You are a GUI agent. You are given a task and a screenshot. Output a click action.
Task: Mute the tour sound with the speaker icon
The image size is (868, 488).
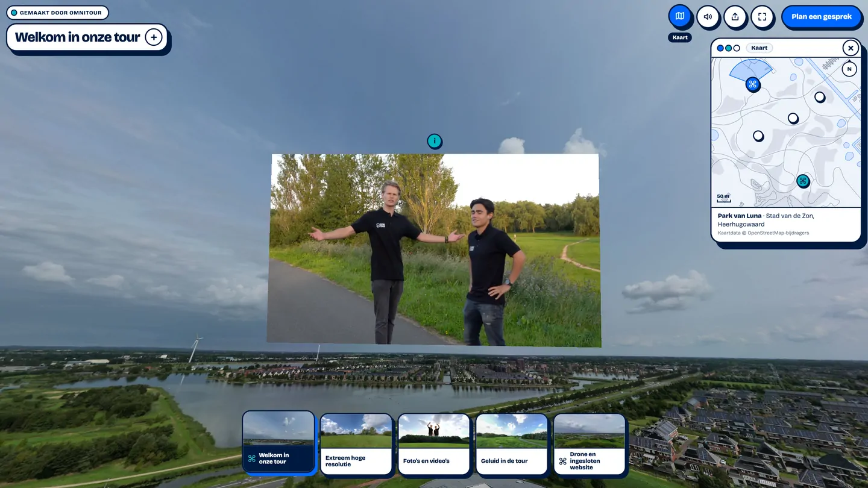[708, 17]
